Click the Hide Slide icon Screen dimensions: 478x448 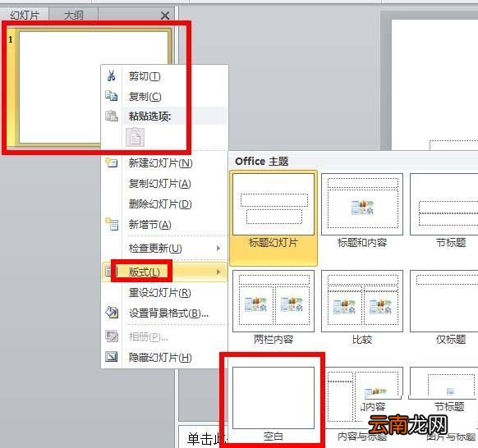111,357
